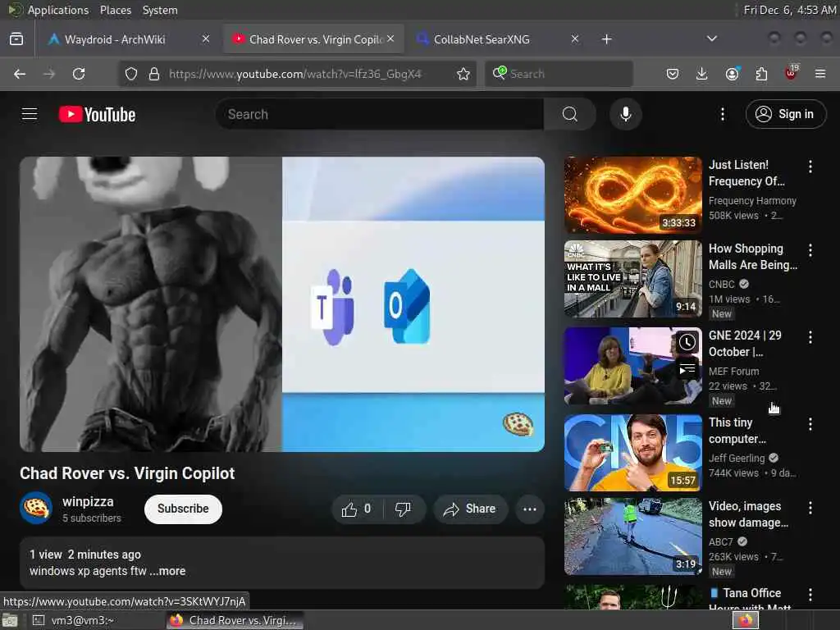Open winpizza channel avatar
Screen dimensions: 840x630
coord(36,508)
